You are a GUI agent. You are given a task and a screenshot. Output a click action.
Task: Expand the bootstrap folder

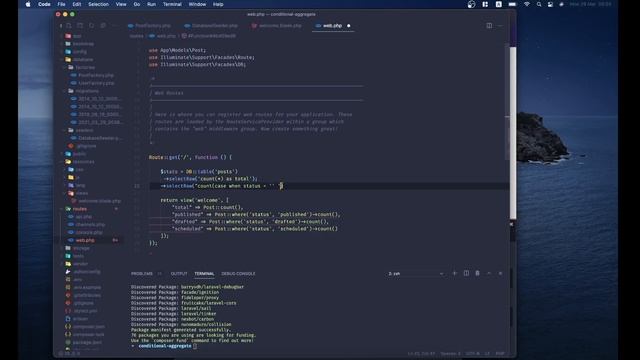coord(83,44)
